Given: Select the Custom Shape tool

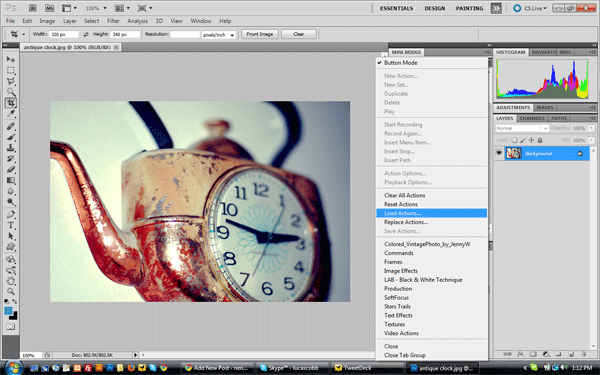Looking at the screenshot, I should tap(11, 247).
